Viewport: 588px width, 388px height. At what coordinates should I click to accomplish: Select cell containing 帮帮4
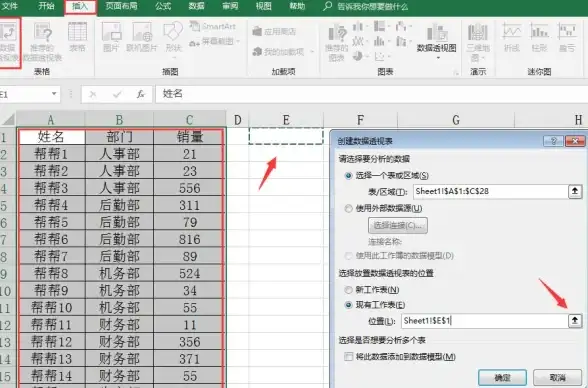[x=51, y=205]
